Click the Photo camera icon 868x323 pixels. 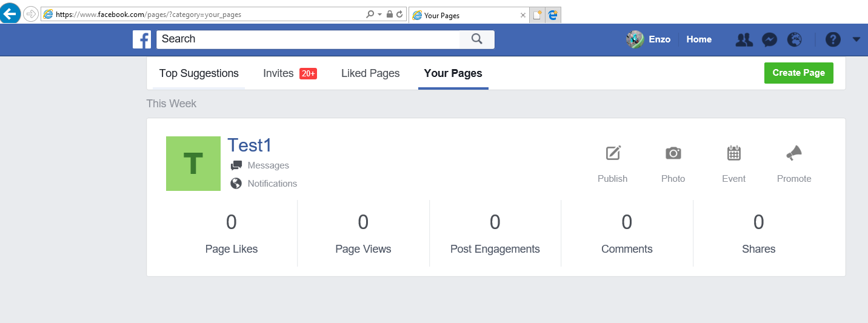pyautogui.click(x=673, y=153)
